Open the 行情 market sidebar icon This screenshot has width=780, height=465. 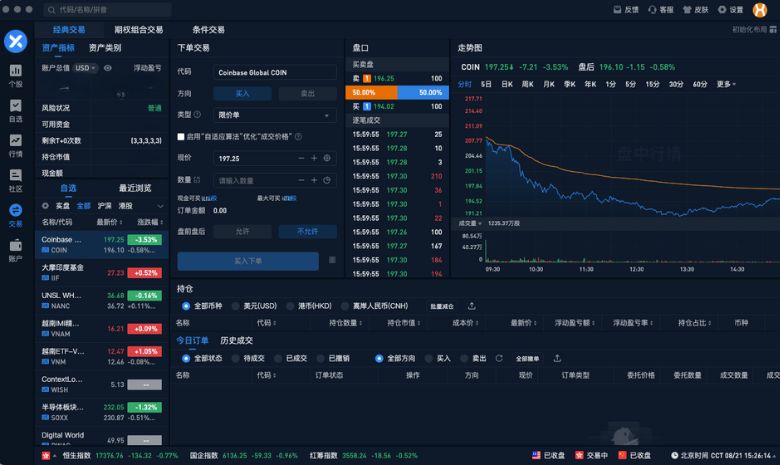15,140
